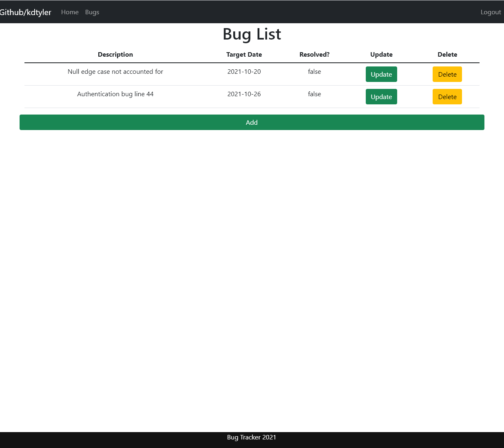Click Logout in the navbar
The image size is (504, 448).
tap(491, 12)
